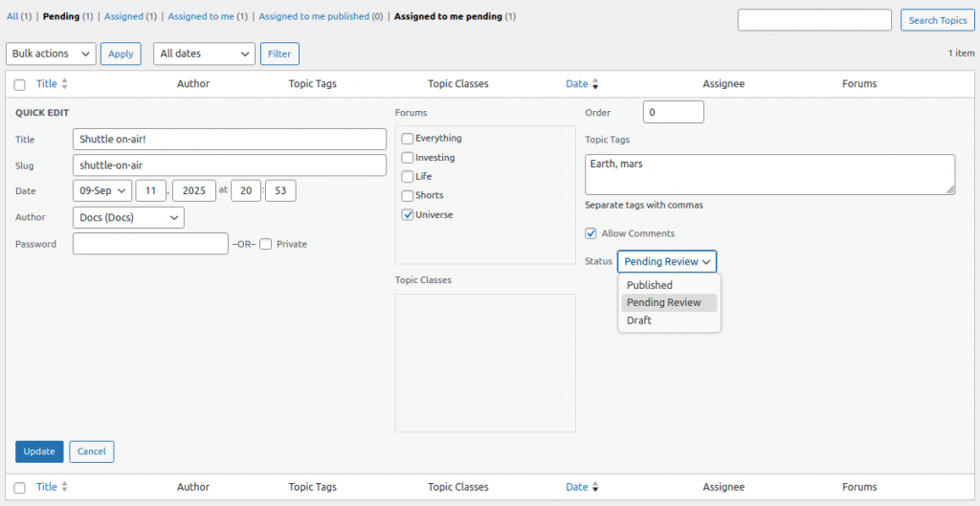Image resolution: width=980 pixels, height=506 pixels.
Task: Enable the Investing forum checkbox
Action: 408,158
